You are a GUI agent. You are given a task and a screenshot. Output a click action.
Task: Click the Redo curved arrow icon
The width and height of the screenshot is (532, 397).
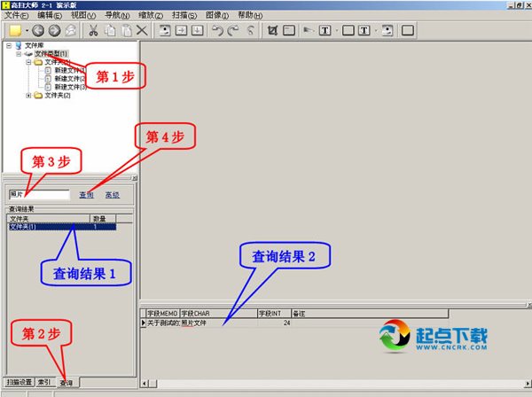[233, 30]
